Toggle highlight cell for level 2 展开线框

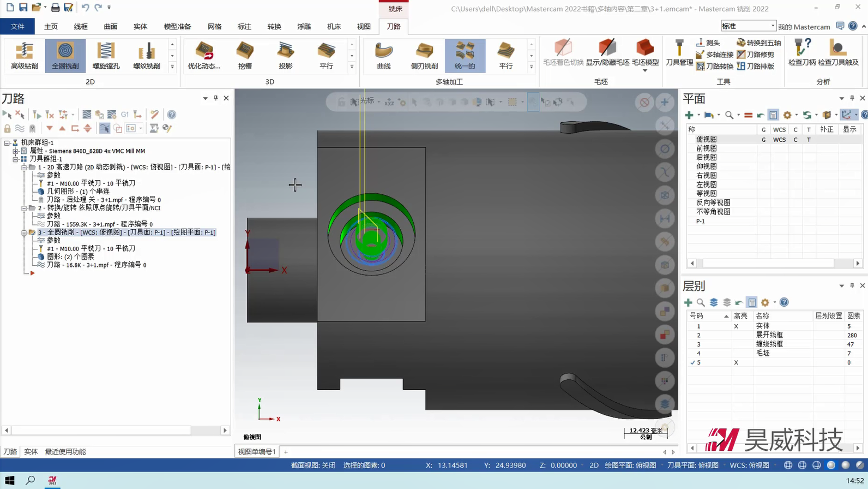[742, 335]
